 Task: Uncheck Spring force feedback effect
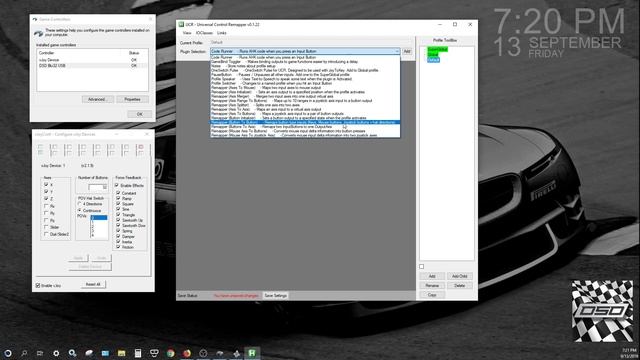click(118, 231)
